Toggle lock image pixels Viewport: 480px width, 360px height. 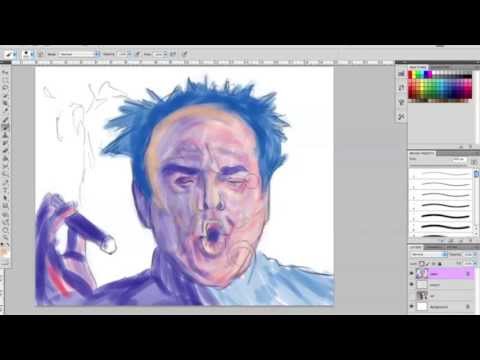[428, 264]
